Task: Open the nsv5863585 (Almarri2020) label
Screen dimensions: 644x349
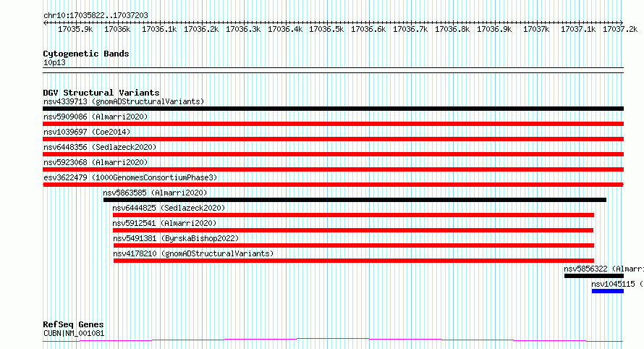Action: (155, 193)
